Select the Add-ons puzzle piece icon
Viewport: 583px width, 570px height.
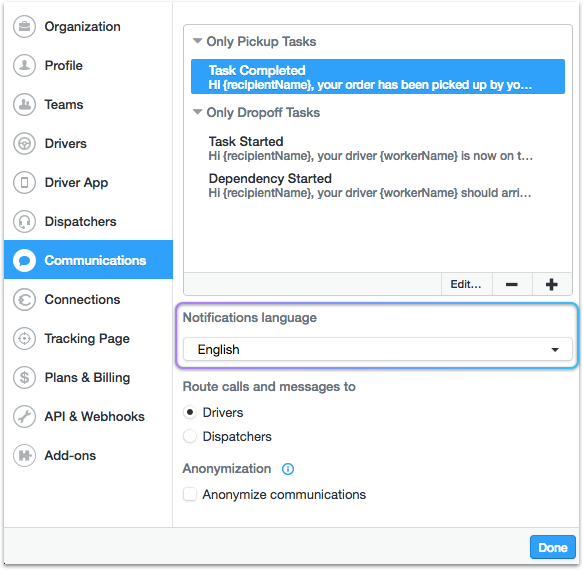click(x=25, y=455)
